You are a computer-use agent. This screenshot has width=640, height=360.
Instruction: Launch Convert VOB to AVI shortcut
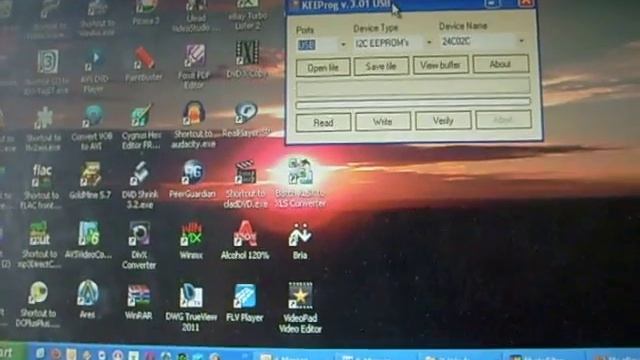tap(92, 127)
